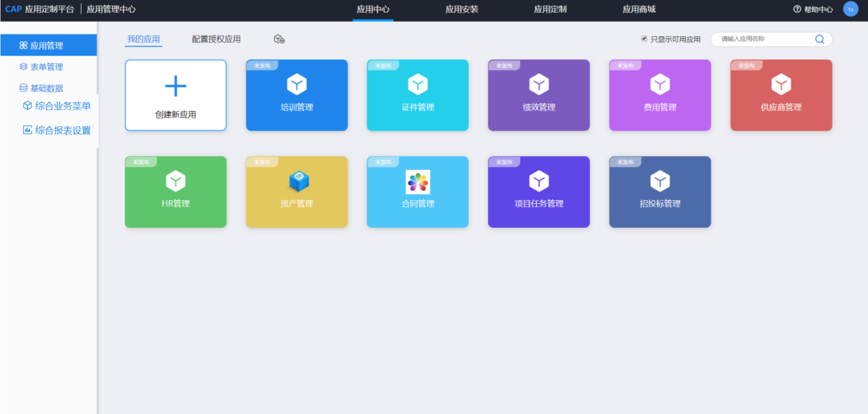Select the 配置授权应用 tab
The image size is (868, 414).
(x=216, y=39)
